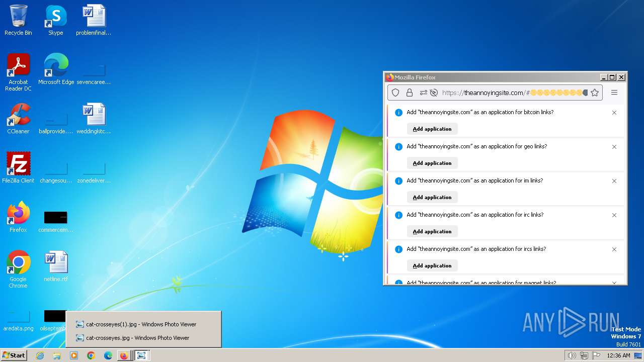Open Windows Media Player from the taskbar
Viewport: 644px width, 362px height.
pyautogui.click(x=74, y=355)
